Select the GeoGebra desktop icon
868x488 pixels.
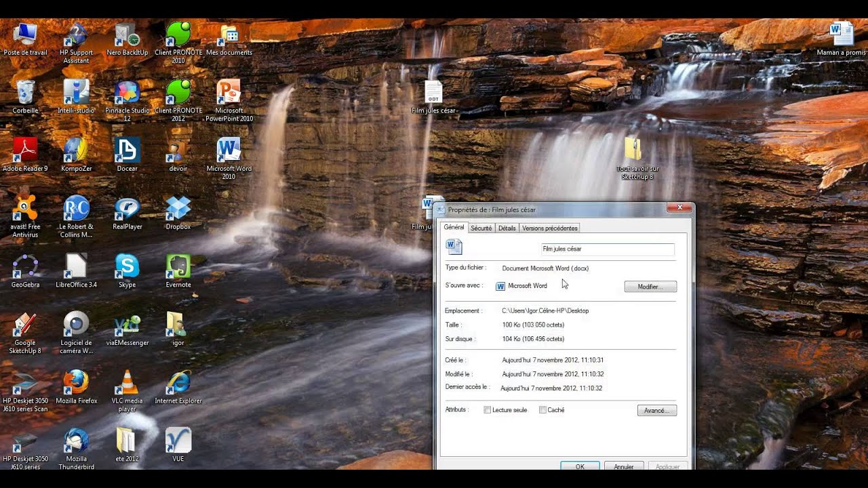[25, 270]
